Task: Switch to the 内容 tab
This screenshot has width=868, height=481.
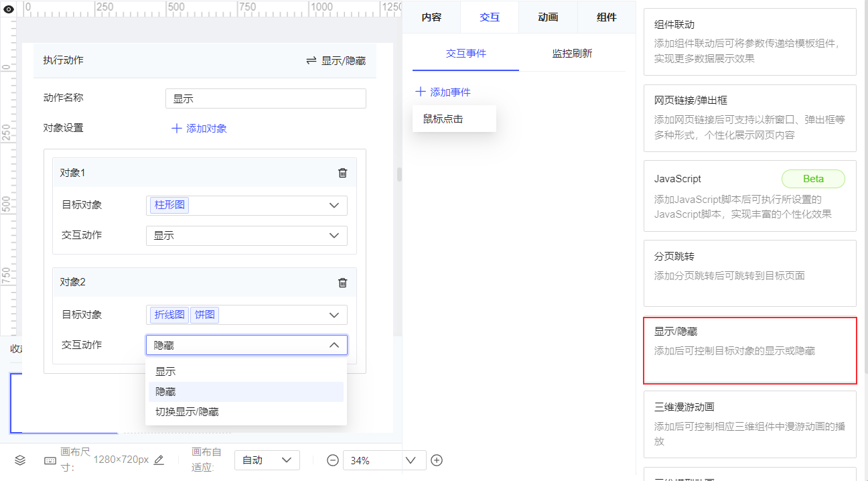Action: 431,17
